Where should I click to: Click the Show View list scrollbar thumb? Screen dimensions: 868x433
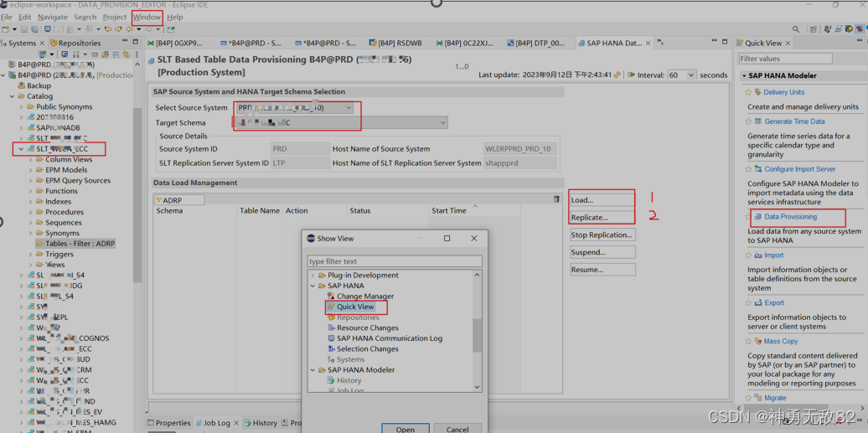[477, 335]
